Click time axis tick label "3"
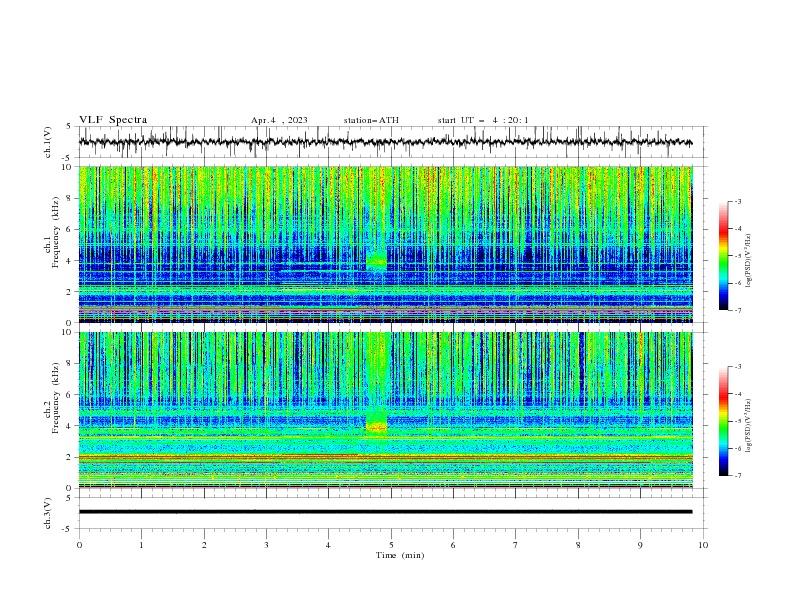The width and height of the screenshot is (792, 612). point(266,545)
